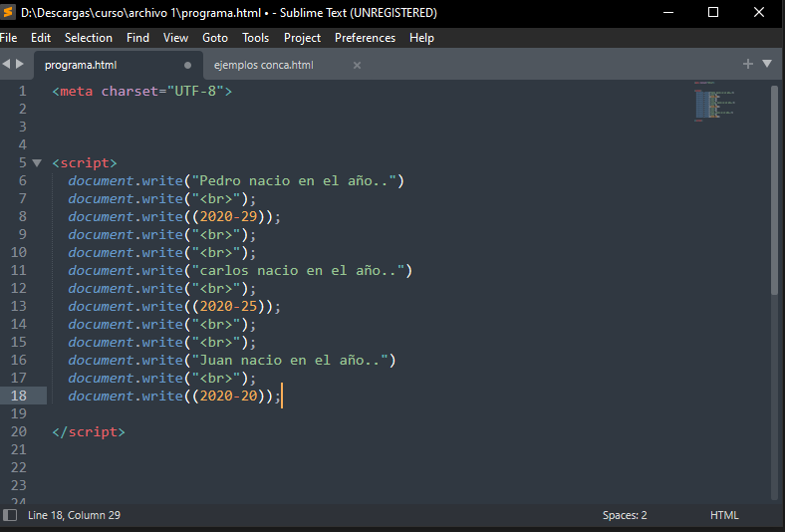This screenshot has width=785, height=532.
Task: Open the tab list dropdown arrow
Action: [x=767, y=64]
